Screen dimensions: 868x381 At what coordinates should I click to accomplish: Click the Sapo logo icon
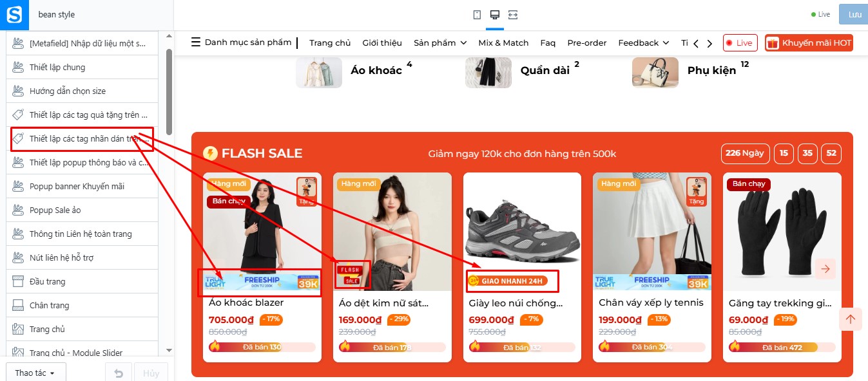tap(14, 14)
